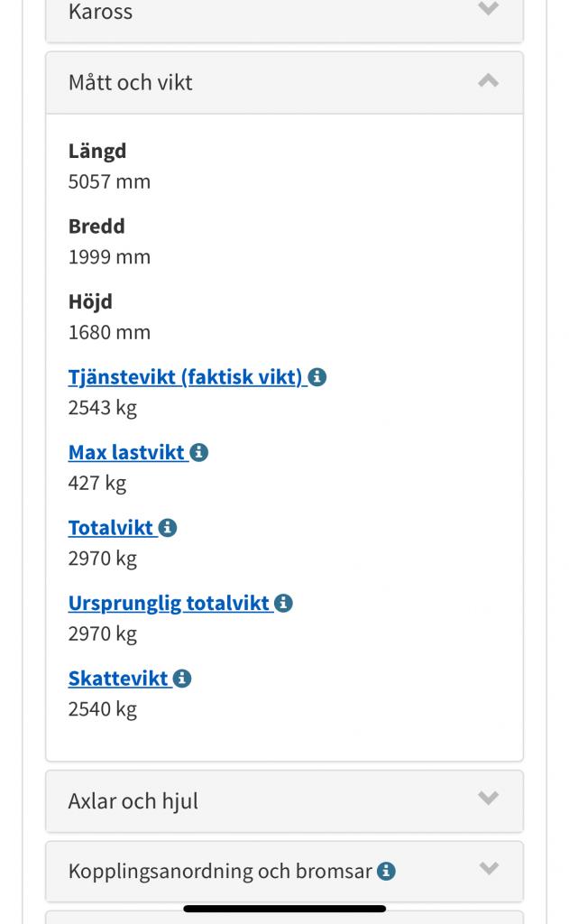Select the Kaross panel header
The image size is (569, 924).
tap(100, 12)
